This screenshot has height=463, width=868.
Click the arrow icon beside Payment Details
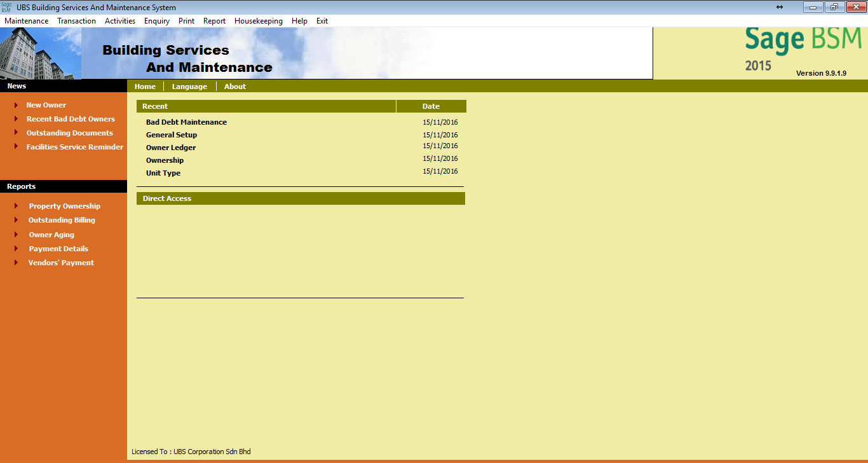(x=16, y=248)
